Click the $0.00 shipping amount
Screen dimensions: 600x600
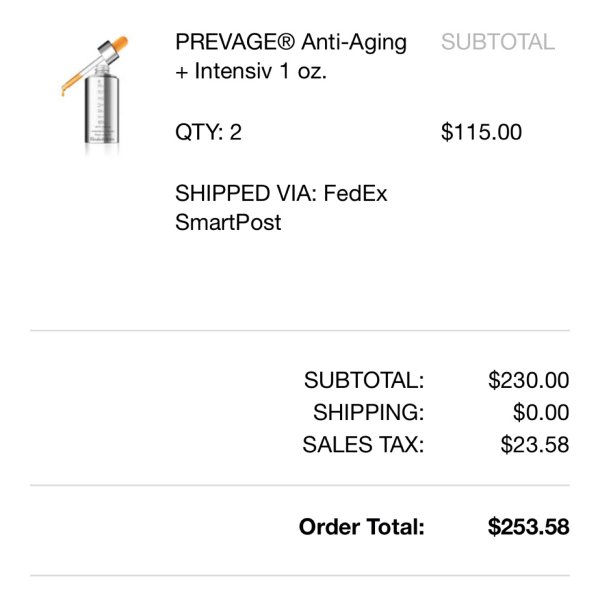pos(541,412)
